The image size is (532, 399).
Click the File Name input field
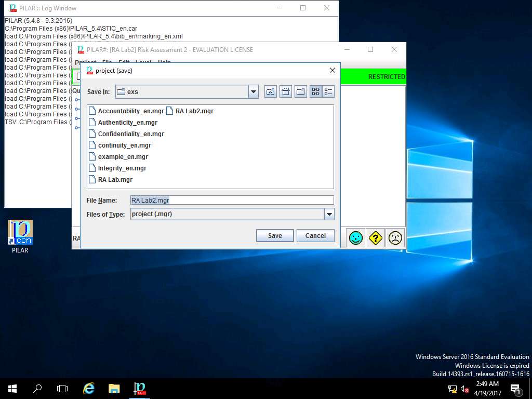point(232,200)
